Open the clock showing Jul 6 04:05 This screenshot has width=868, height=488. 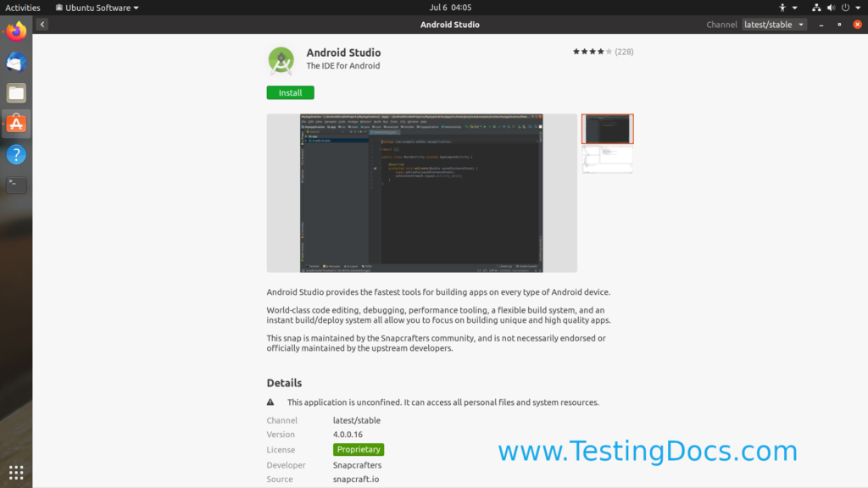coord(449,7)
